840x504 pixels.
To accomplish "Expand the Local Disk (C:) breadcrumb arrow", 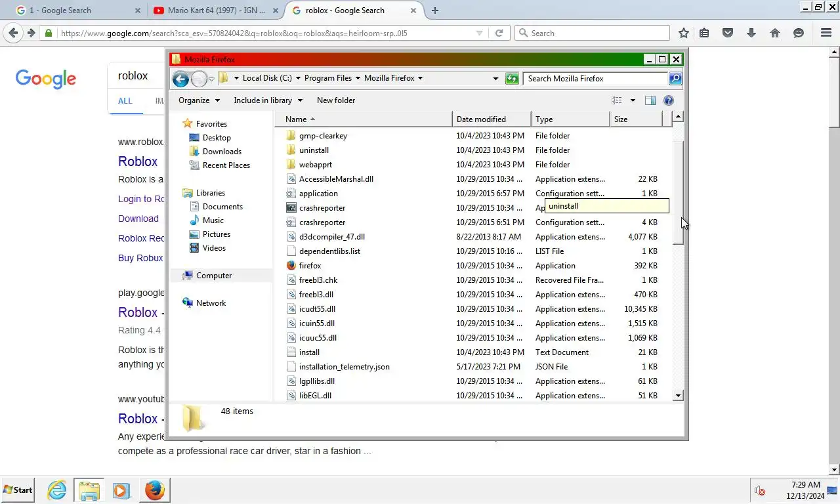I will 298,78.
